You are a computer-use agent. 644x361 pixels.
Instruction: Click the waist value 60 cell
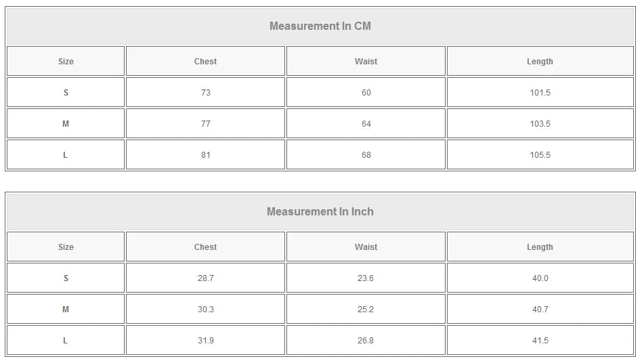pos(366,93)
